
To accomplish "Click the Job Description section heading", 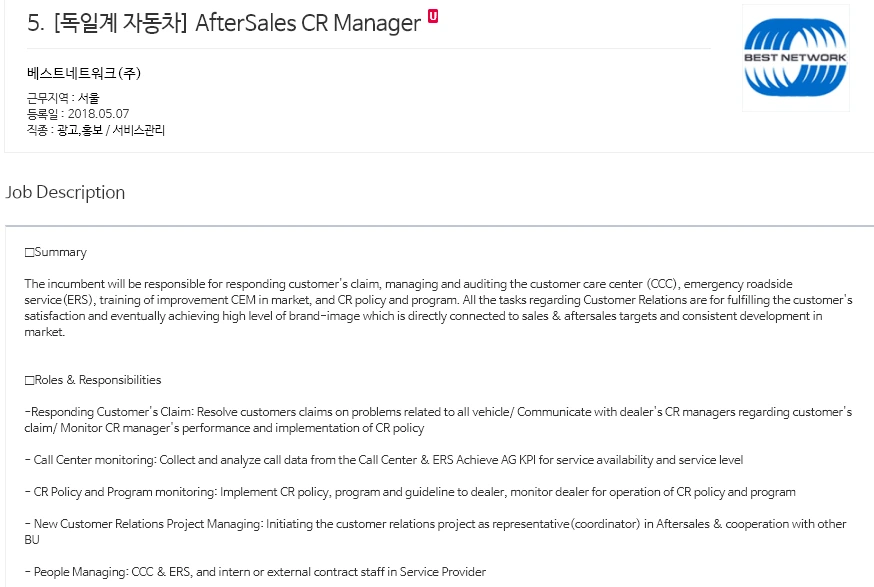I will click(x=65, y=192).
